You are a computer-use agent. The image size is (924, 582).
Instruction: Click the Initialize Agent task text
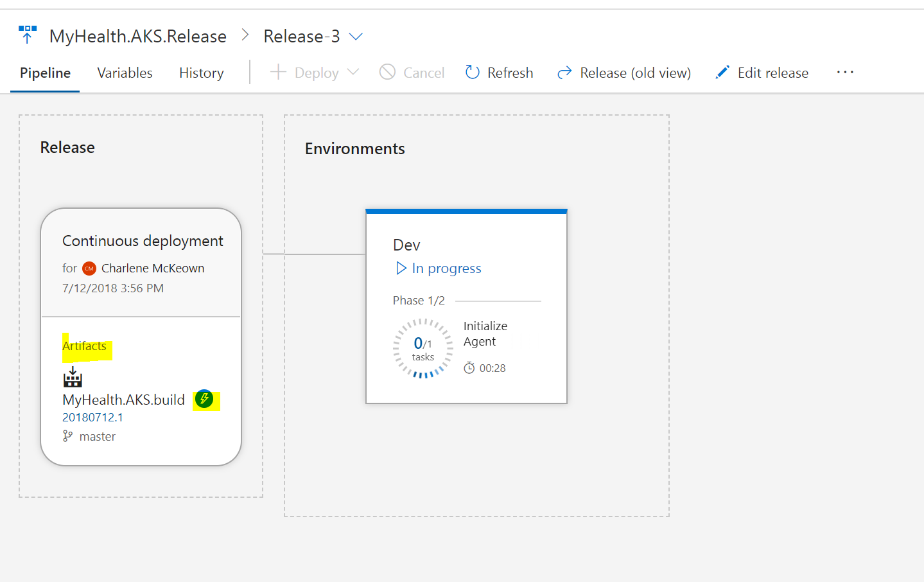[x=485, y=334]
